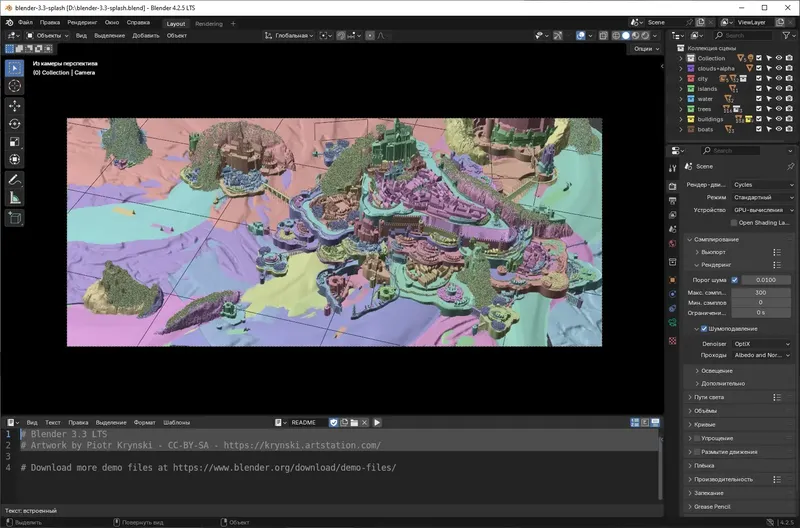
Task: Choose the 3D Cursor tool
Action: 14,86
